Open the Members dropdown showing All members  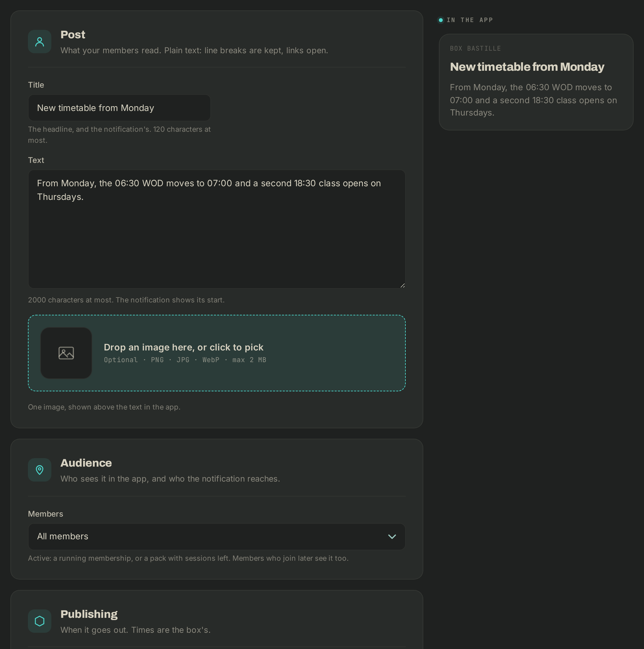pyautogui.click(x=217, y=537)
